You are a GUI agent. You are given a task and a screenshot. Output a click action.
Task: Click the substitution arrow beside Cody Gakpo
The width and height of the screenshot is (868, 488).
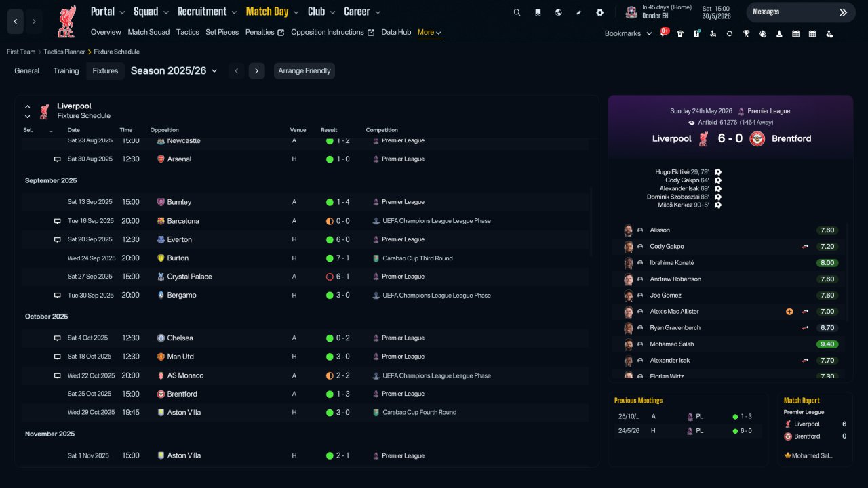point(806,247)
